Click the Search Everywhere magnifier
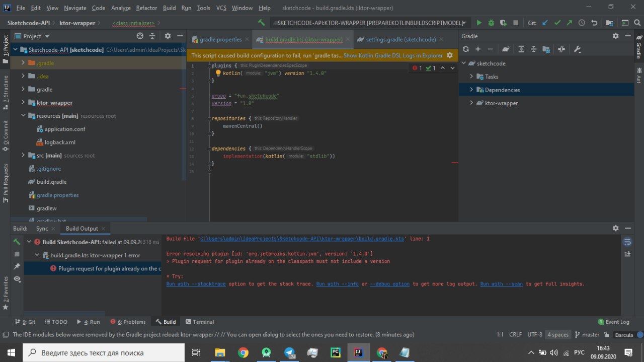This screenshot has width=644, height=362. click(x=637, y=23)
